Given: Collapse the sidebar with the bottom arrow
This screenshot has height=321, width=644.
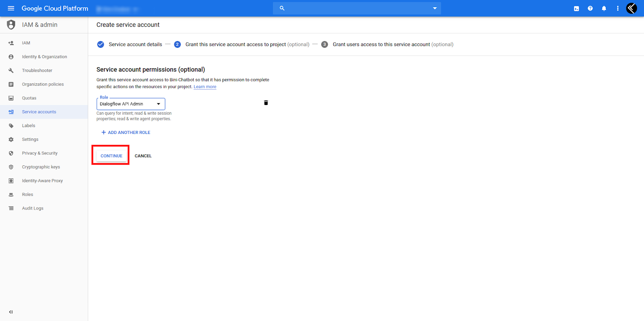Looking at the screenshot, I should coord(11,312).
